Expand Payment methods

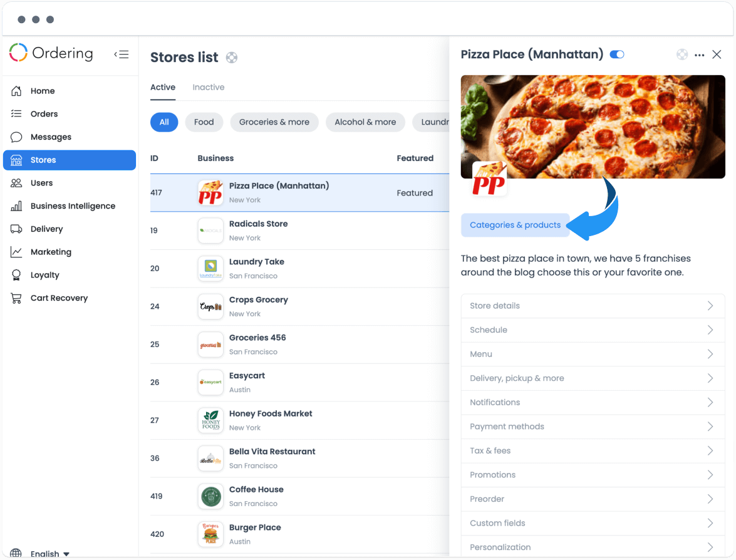click(593, 427)
